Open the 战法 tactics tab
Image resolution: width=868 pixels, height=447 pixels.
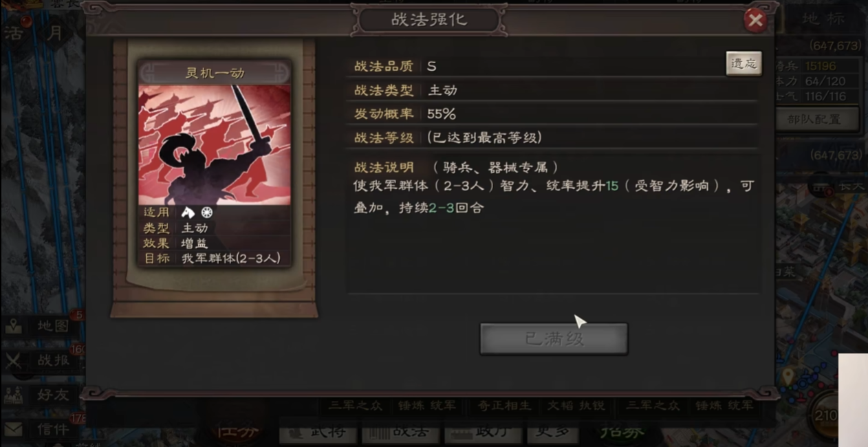click(400, 432)
